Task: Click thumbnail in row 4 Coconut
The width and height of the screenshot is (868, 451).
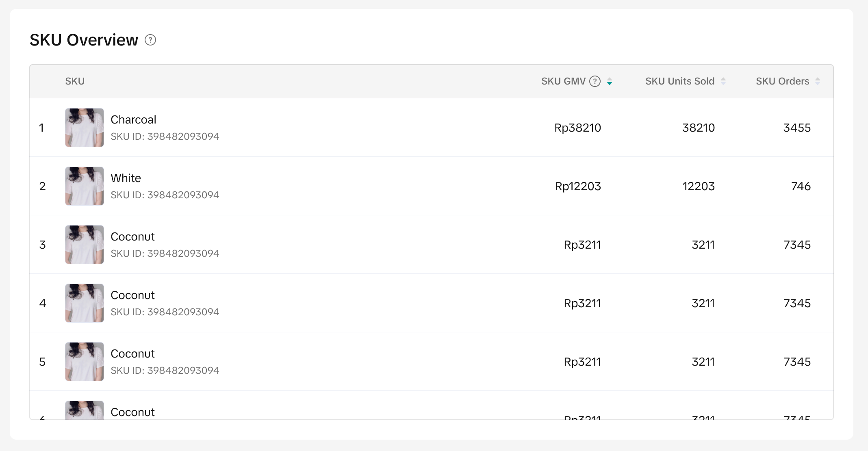Action: coord(85,303)
